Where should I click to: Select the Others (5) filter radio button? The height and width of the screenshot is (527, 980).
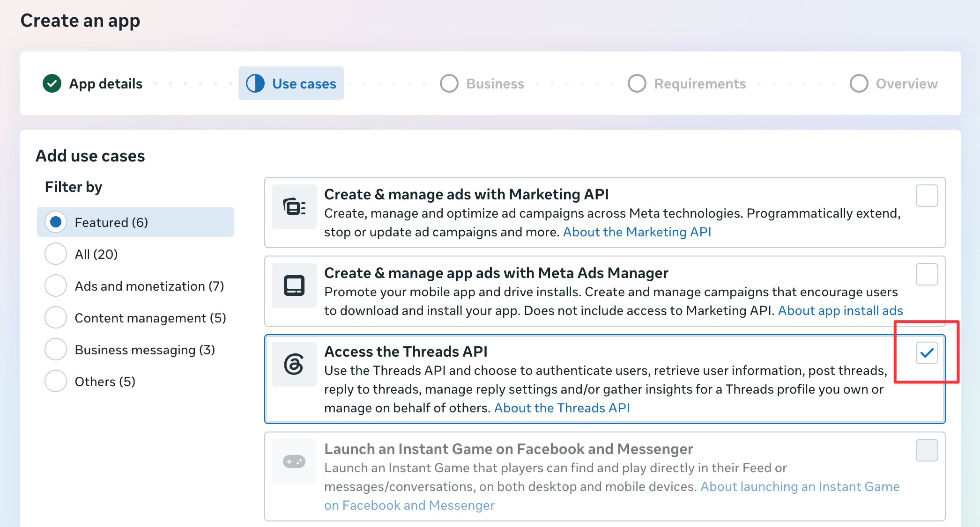[56, 381]
